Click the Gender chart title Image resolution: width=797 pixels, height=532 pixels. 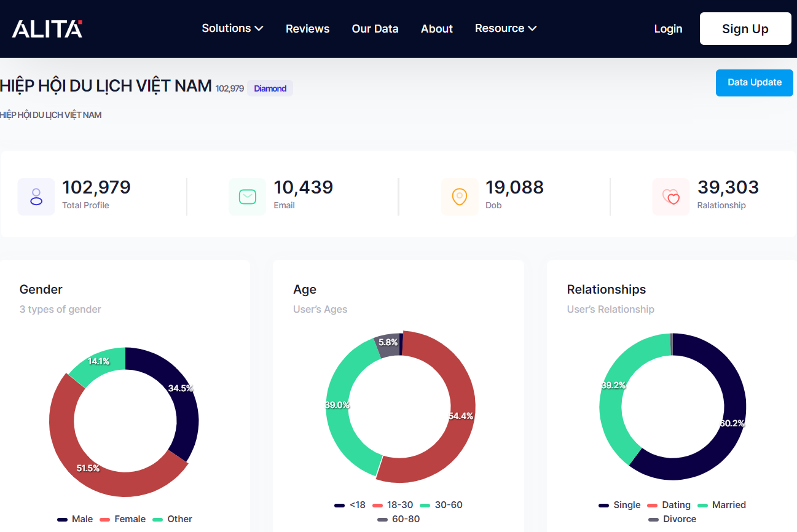(x=41, y=289)
